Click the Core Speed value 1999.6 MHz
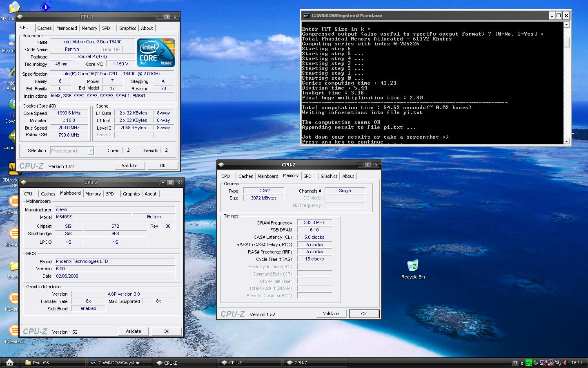This screenshot has width=588, height=368. click(69, 113)
